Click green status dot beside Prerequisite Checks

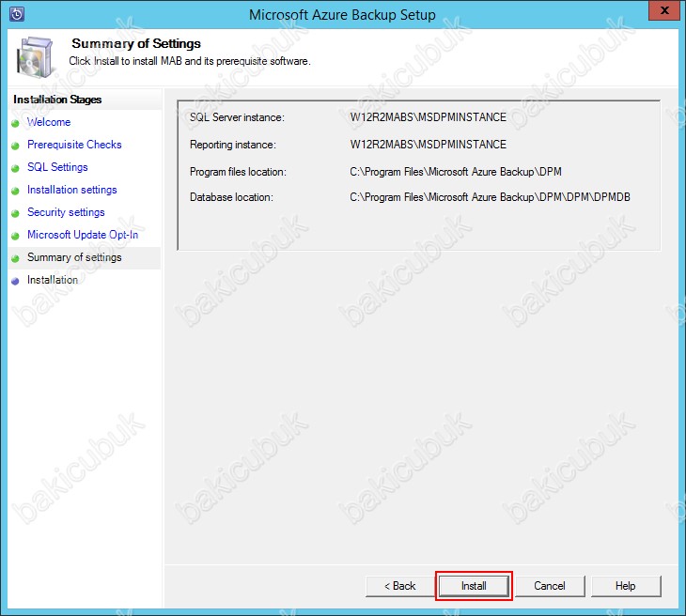coord(15,146)
